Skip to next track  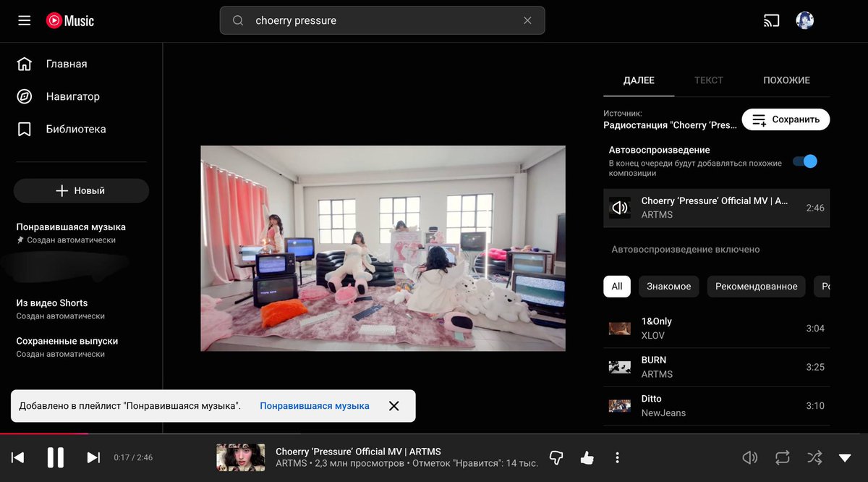tap(93, 457)
